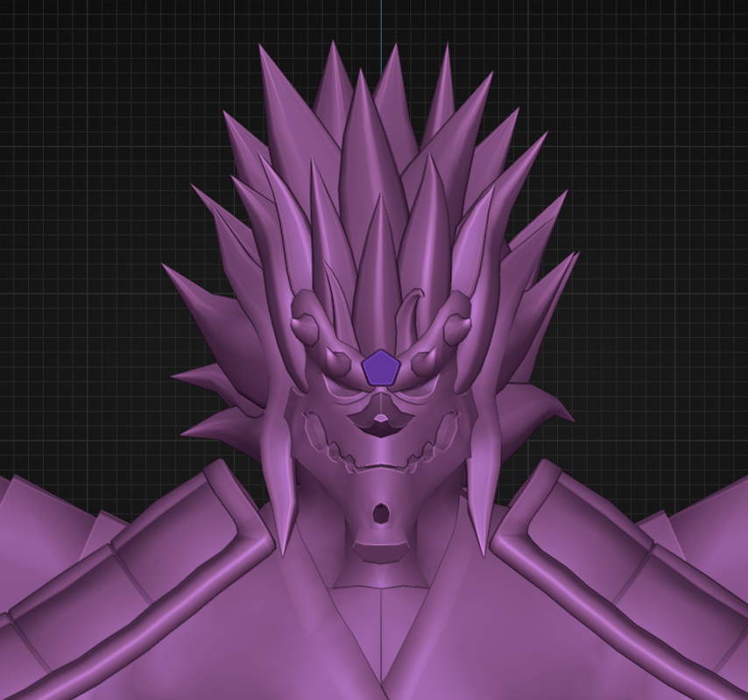
Task: Pick the oval hole on the model's neck
Action: (380, 514)
